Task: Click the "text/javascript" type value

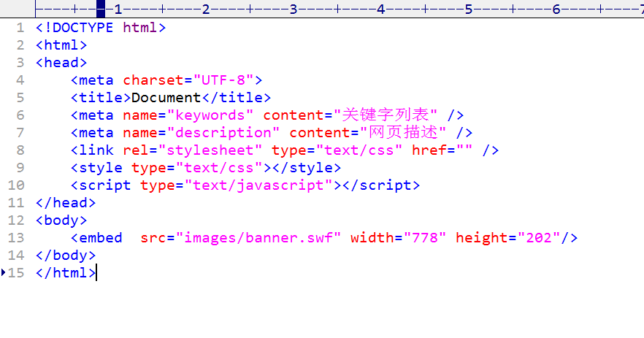Action: coord(258,185)
